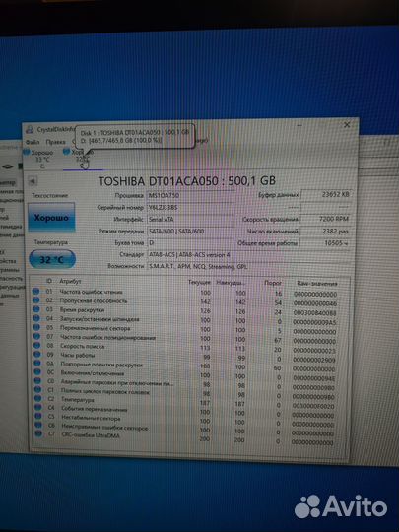Open the Правка menu
399x532 pixels.
click(x=55, y=142)
